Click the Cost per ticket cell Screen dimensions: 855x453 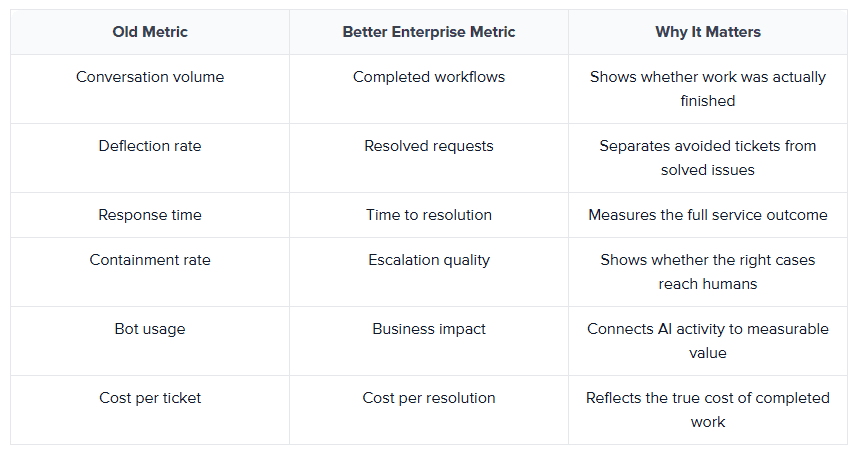(150, 410)
